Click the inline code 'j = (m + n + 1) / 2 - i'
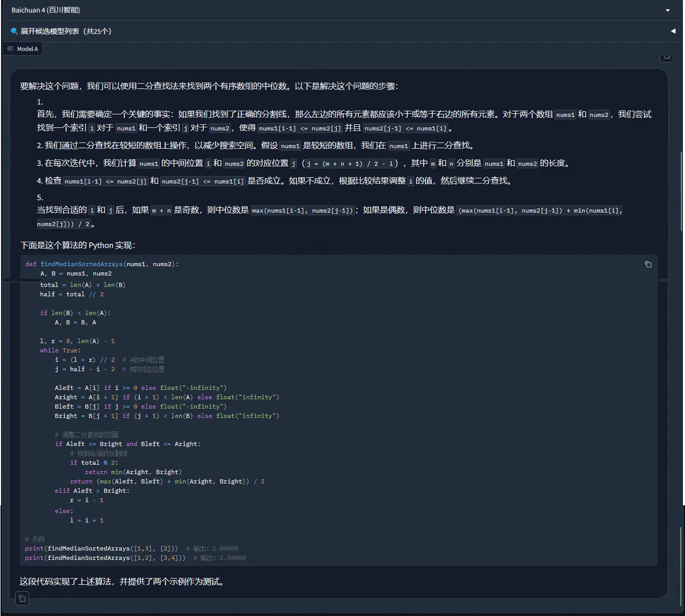This screenshot has width=685, height=616. [x=350, y=164]
